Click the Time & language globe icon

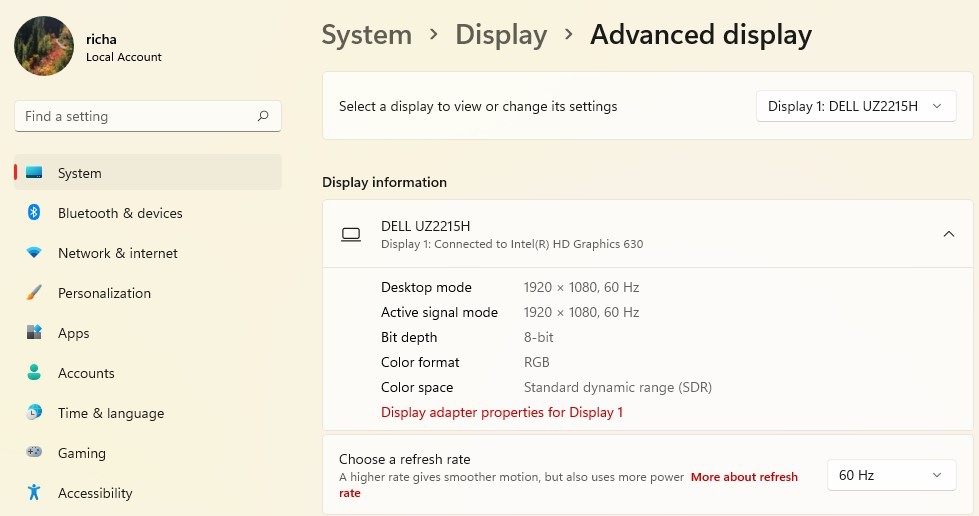click(34, 412)
